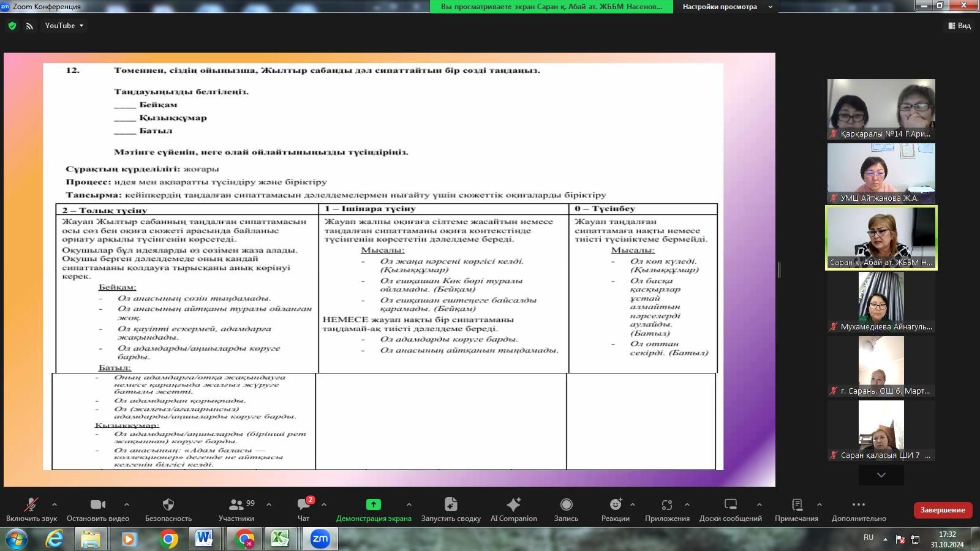Image resolution: width=980 pixels, height=551 pixels.
Task: Click the red Завершение button
Action: pyautogui.click(x=942, y=510)
